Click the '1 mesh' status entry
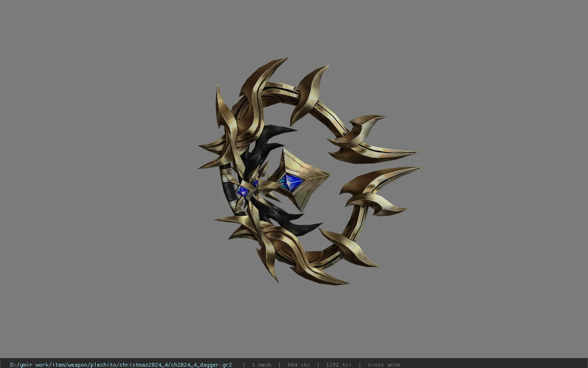The height and width of the screenshot is (368, 588). 261,365
